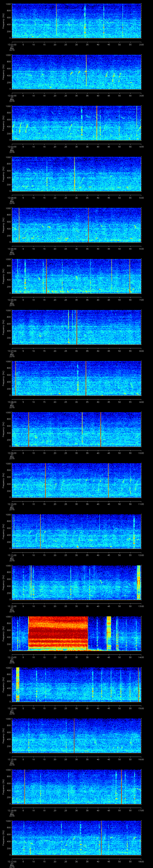Click the spectrogram starting at 12:04:00

(77, 174)
